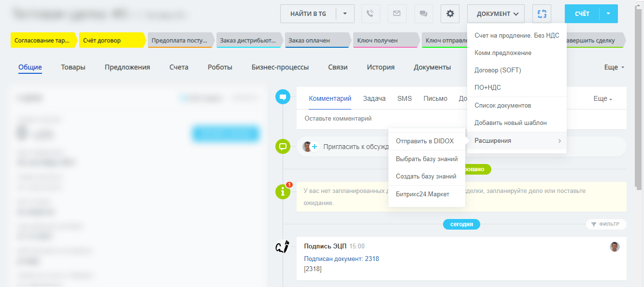The height and width of the screenshot is (287, 644).
Task: Select the SMS timeline tab
Action: tap(404, 98)
